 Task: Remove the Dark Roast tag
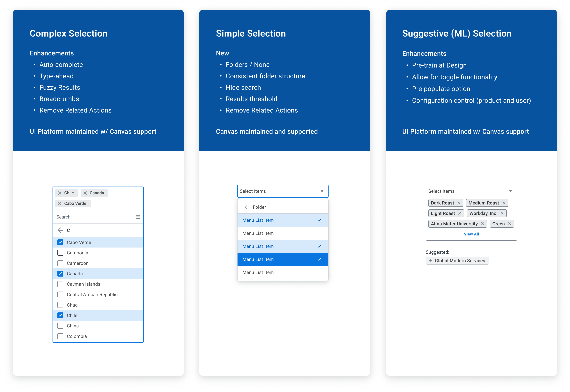pyautogui.click(x=458, y=203)
